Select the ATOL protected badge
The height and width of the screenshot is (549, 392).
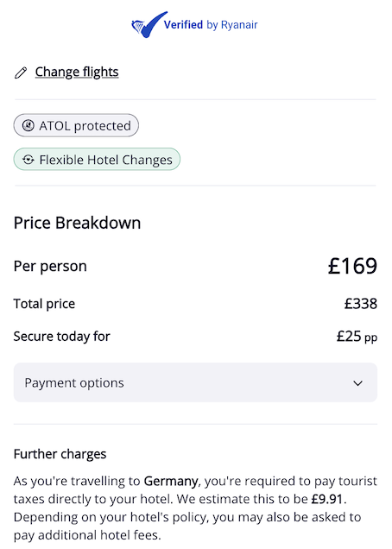[76, 125]
